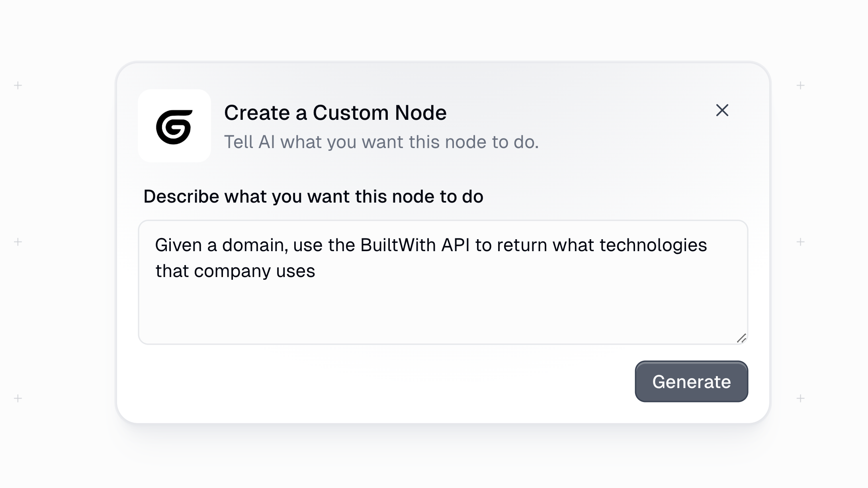
Task: Click the bottom-right plus grid marker
Action: point(801,398)
